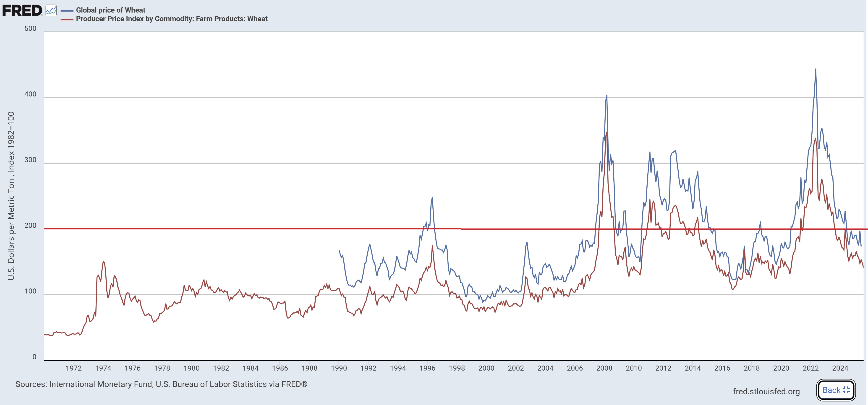Click the line chart icon beside FRED logo
This screenshot has height=405, width=868.
(x=51, y=10)
